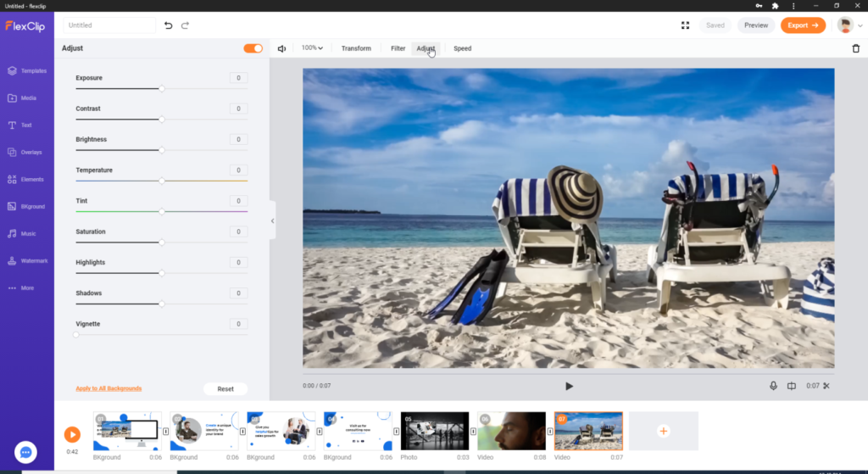Open the Overlays sidebar section
The height and width of the screenshot is (474, 868).
25,153
